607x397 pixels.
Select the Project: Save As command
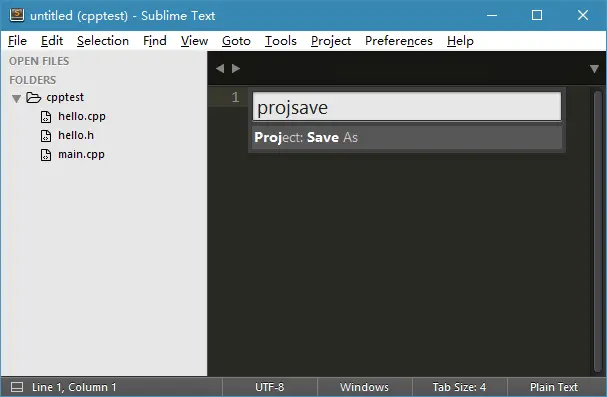[407, 137]
